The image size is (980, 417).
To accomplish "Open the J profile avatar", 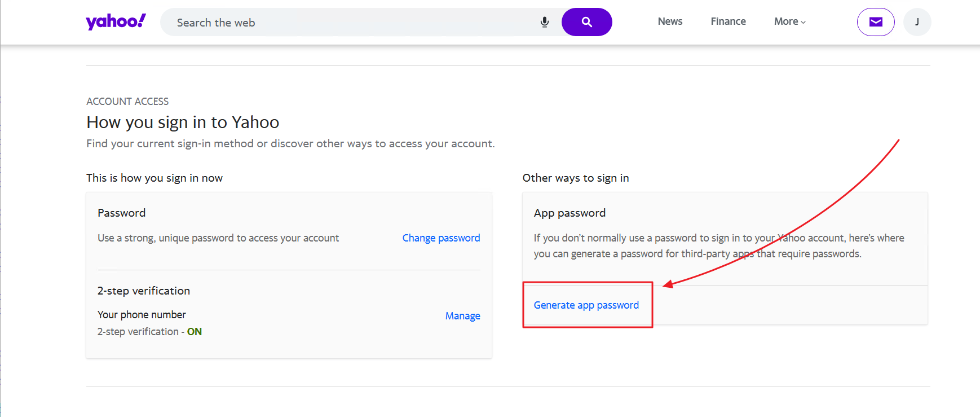I will coord(917,22).
